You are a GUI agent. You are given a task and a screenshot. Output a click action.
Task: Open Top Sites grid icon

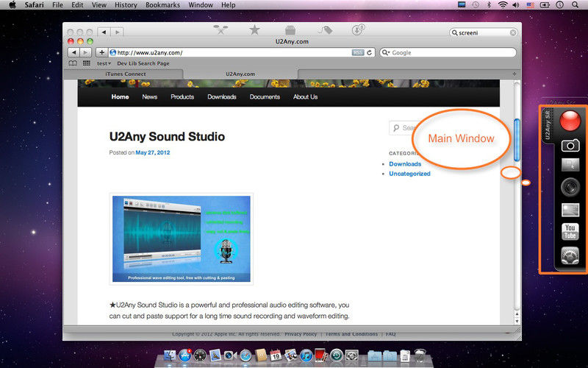(x=87, y=63)
